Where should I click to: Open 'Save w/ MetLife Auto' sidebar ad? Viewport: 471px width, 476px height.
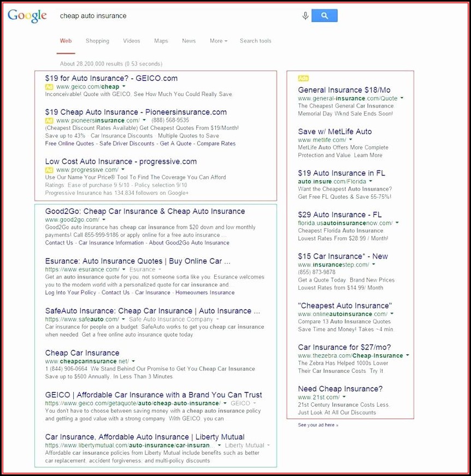[335, 132]
